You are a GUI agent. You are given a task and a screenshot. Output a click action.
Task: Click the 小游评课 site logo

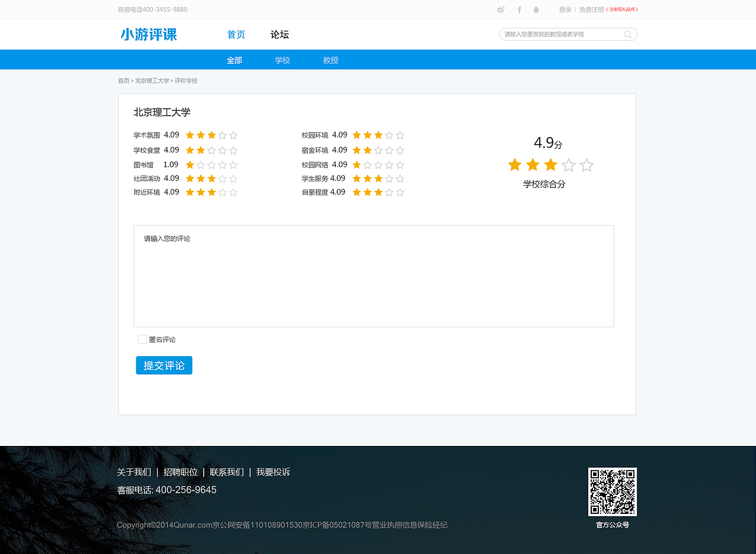tap(148, 34)
